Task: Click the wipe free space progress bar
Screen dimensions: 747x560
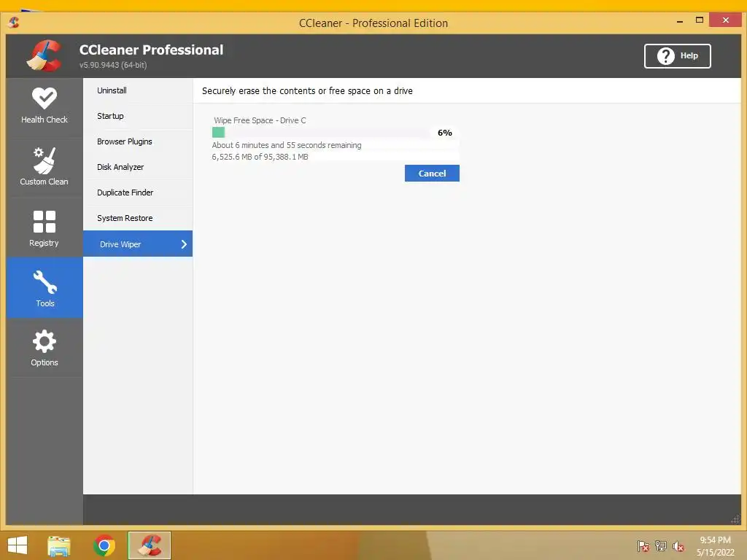Action: [x=321, y=133]
